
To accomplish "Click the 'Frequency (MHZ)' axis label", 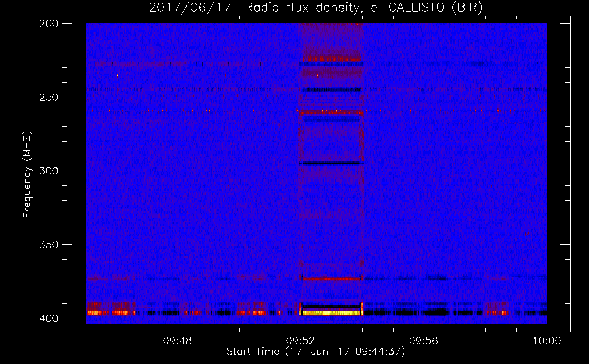I will click(27, 174).
